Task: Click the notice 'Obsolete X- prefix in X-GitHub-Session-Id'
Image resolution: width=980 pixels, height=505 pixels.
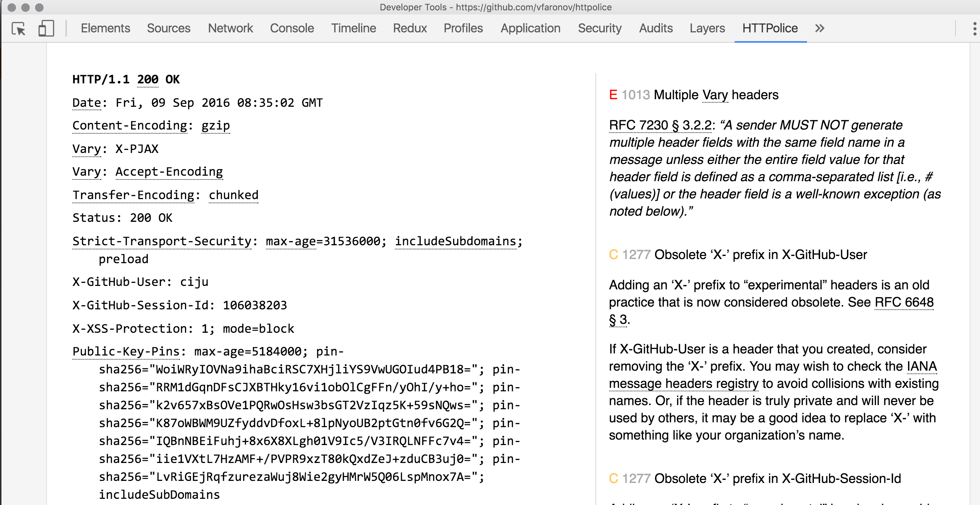Action: click(x=755, y=478)
